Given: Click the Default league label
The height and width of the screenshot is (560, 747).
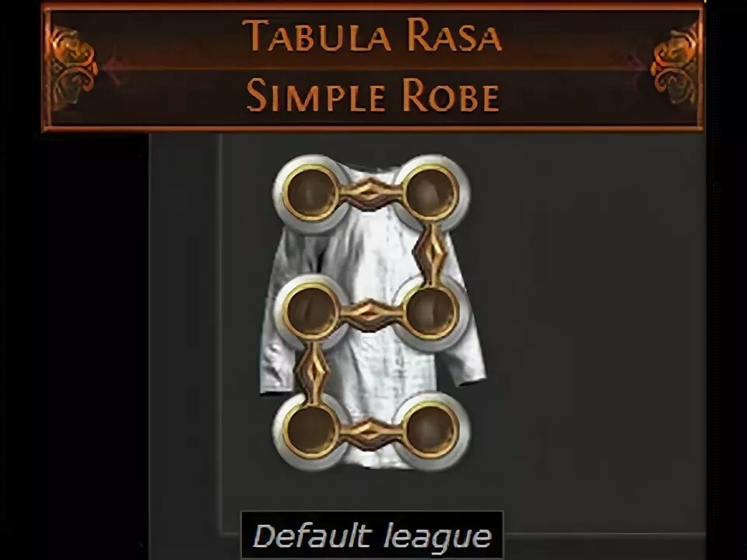Looking at the screenshot, I should point(372,535).
